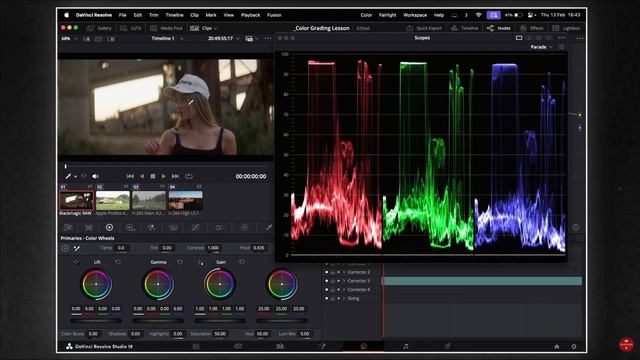Open the Workspace menu
The width and height of the screenshot is (640, 360).
click(415, 15)
